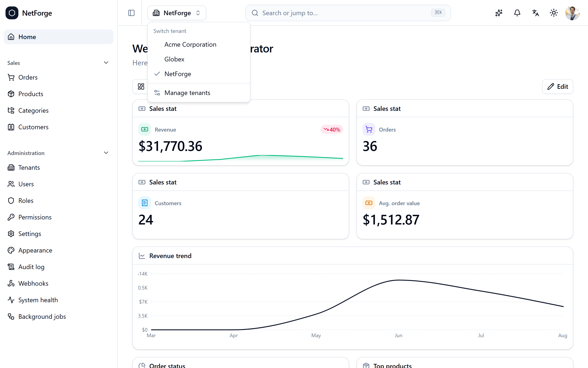
Task: Click the Audit log scroll icon
Action: pos(11,267)
